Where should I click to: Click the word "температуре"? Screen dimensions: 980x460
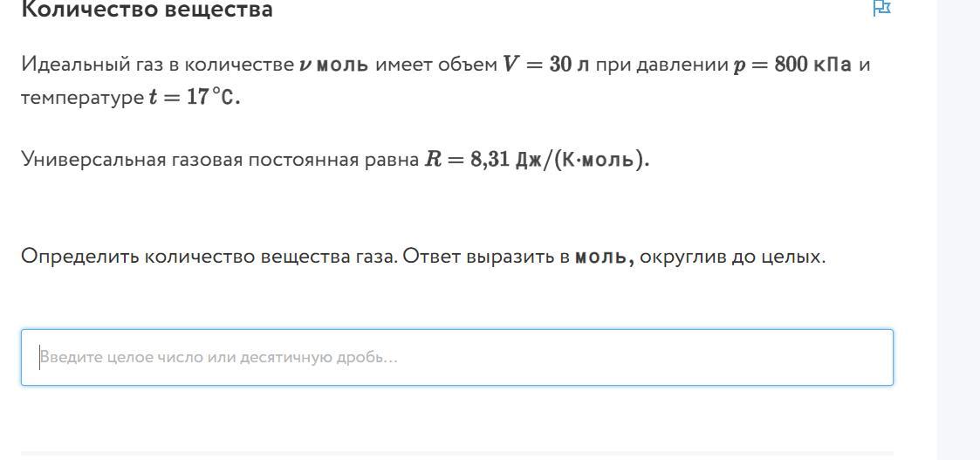click(x=82, y=99)
